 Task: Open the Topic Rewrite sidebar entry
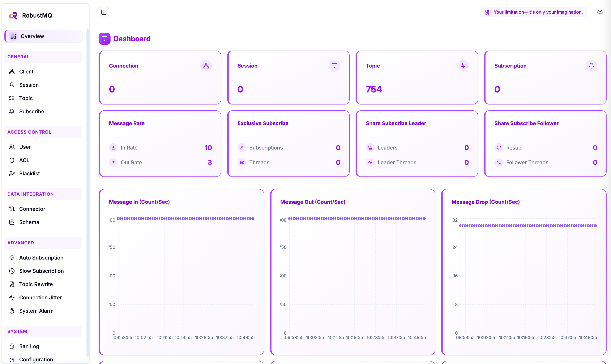pyautogui.click(x=36, y=284)
